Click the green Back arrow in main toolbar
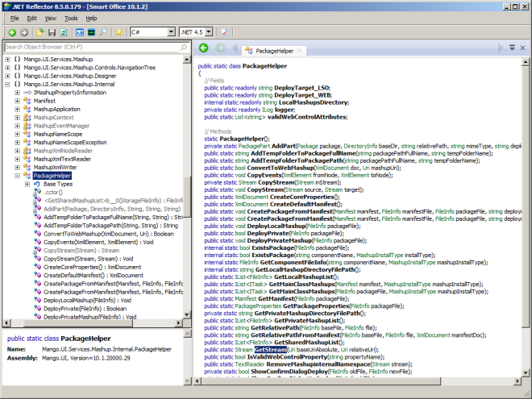This screenshot has height=399, width=532. [x=11, y=32]
